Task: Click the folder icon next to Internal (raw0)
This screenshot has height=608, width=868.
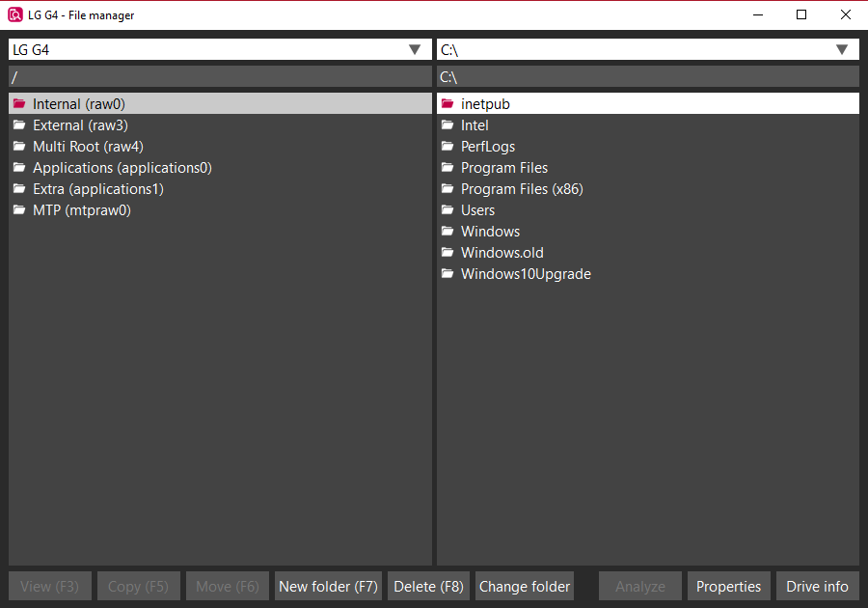Action: point(19,104)
